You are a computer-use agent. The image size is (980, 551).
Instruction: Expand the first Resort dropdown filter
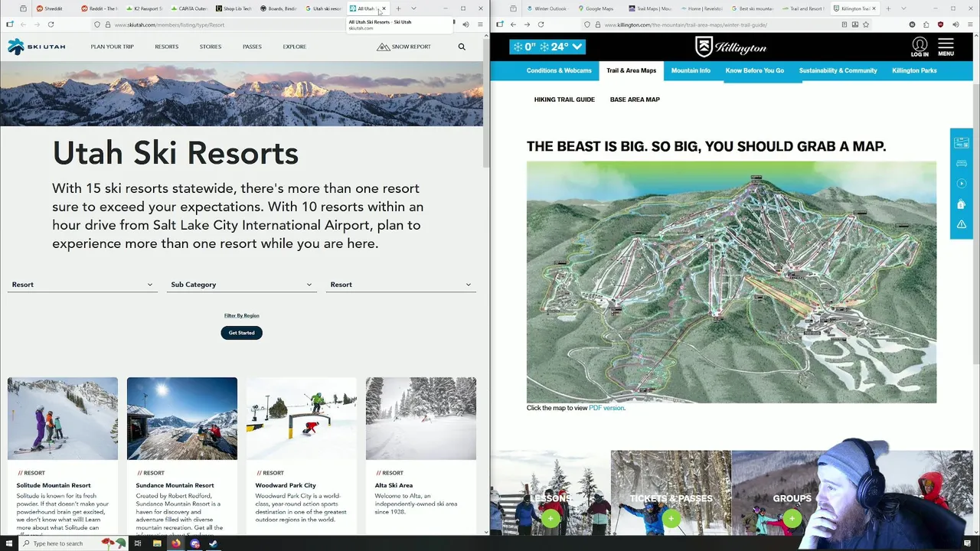(82, 285)
